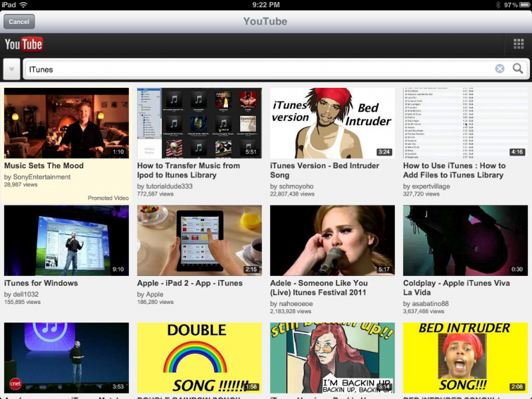Select title Adele - Someone Like You
Screen dimensions: 532x399
click(x=319, y=288)
